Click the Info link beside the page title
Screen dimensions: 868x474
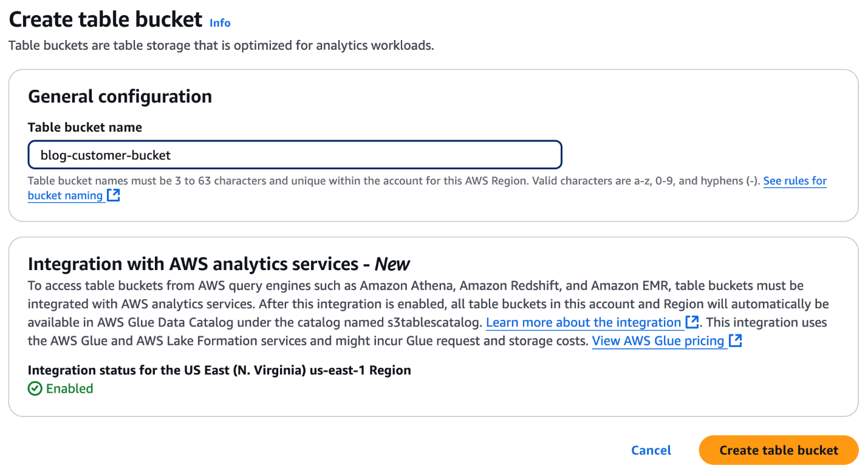[220, 22]
